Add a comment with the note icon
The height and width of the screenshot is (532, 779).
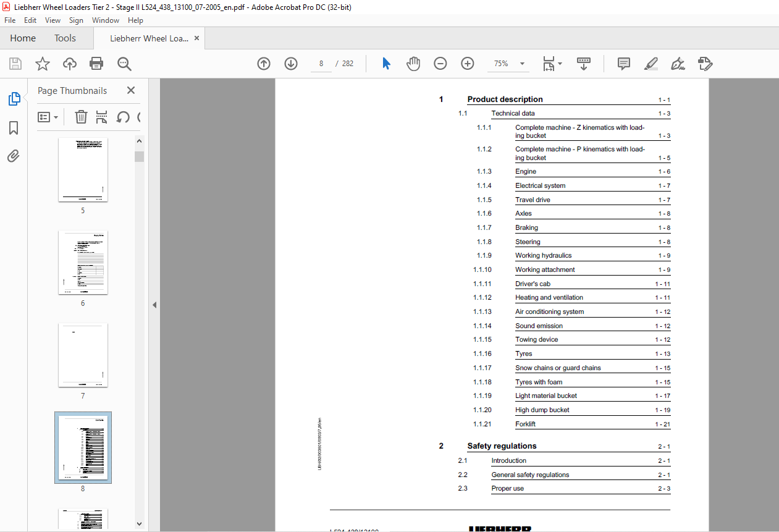624,64
